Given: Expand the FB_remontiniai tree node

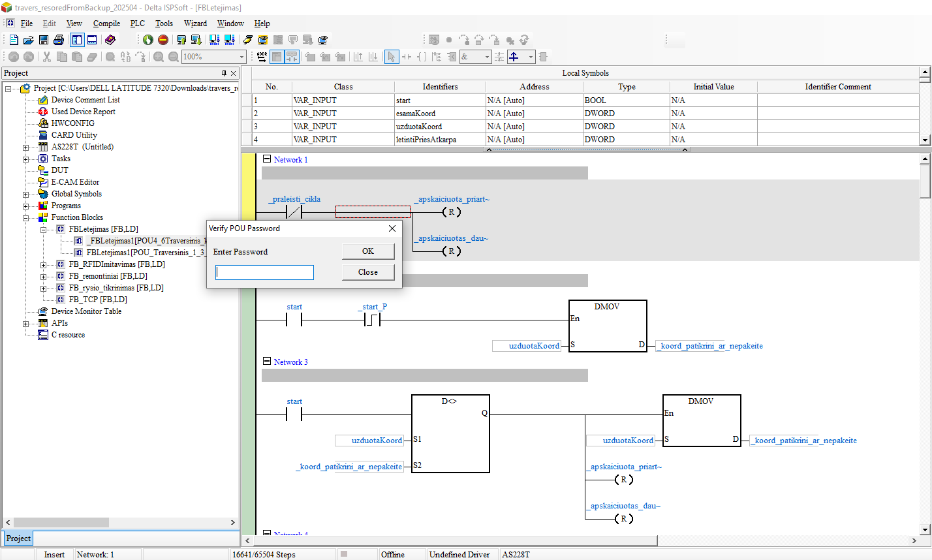Looking at the screenshot, I should click(43, 276).
